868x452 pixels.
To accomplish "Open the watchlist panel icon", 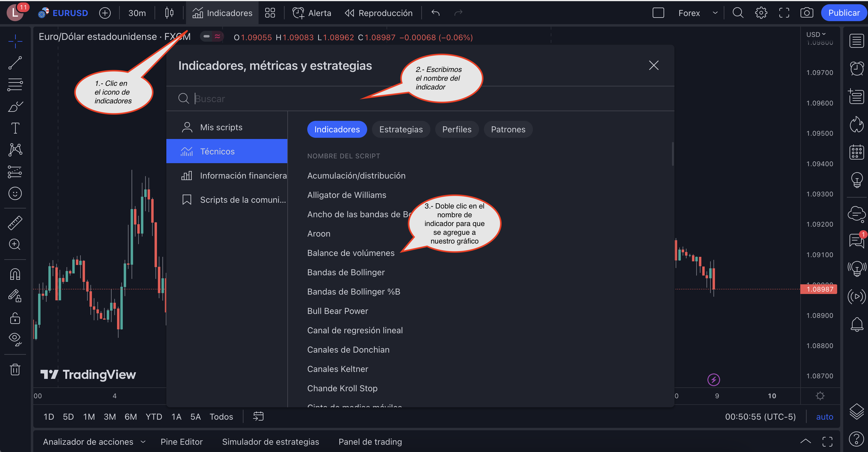I will coord(856,41).
